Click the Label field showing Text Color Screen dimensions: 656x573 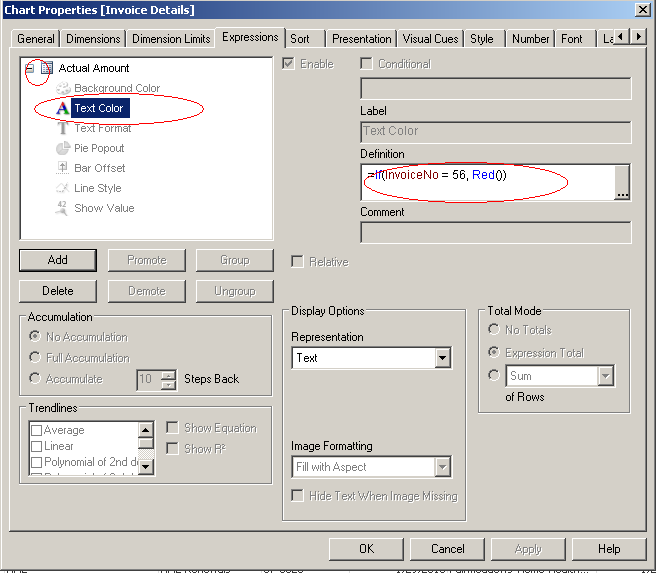(496, 133)
